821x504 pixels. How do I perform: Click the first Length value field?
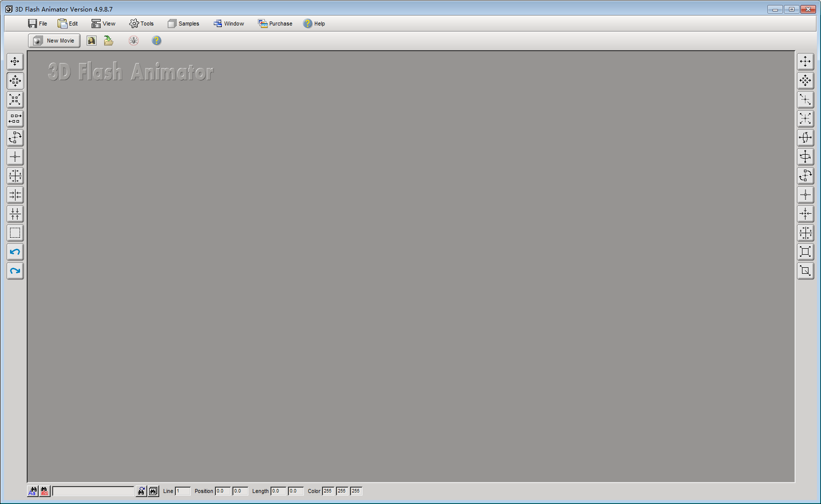(278, 491)
